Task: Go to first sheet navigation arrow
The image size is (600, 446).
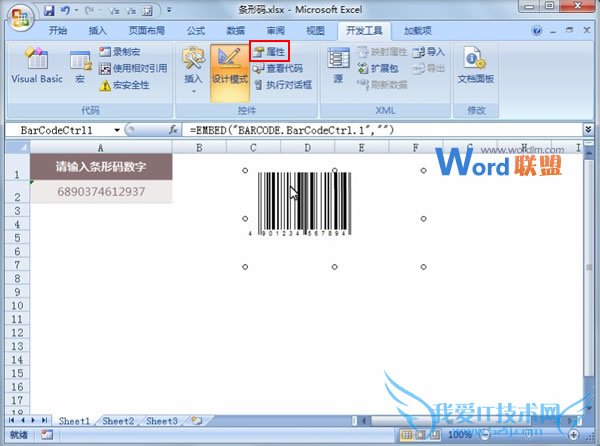Action: (x=11, y=420)
